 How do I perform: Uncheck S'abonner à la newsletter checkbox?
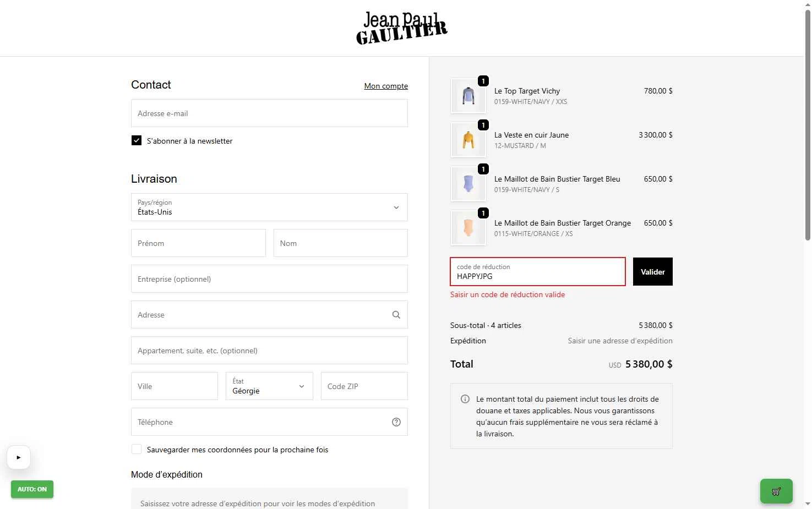pyautogui.click(x=137, y=140)
